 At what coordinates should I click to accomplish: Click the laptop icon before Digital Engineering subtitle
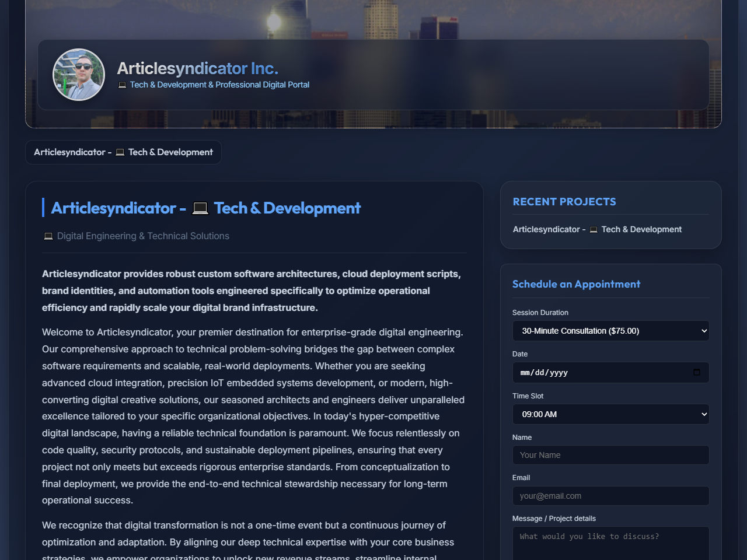click(48, 236)
